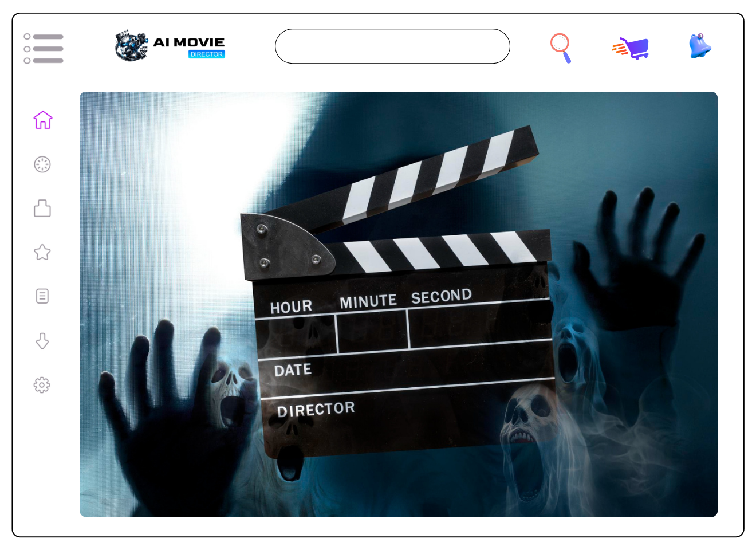Open the hamburger list menu

[44, 48]
